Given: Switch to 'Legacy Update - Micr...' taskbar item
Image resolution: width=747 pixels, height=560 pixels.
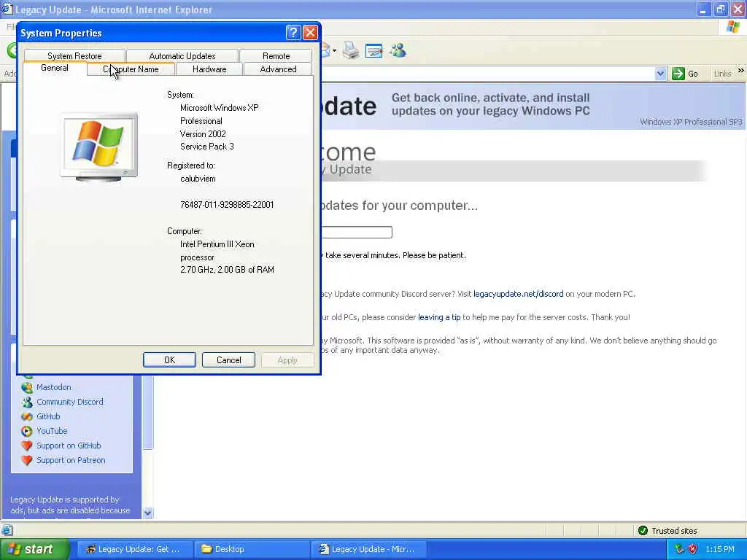Looking at the screenshot, I should [x=368, y=549].
